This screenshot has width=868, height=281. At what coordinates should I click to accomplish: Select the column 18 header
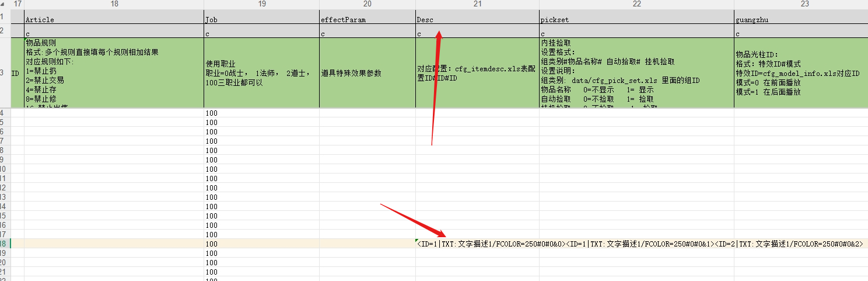coord(114,4)
